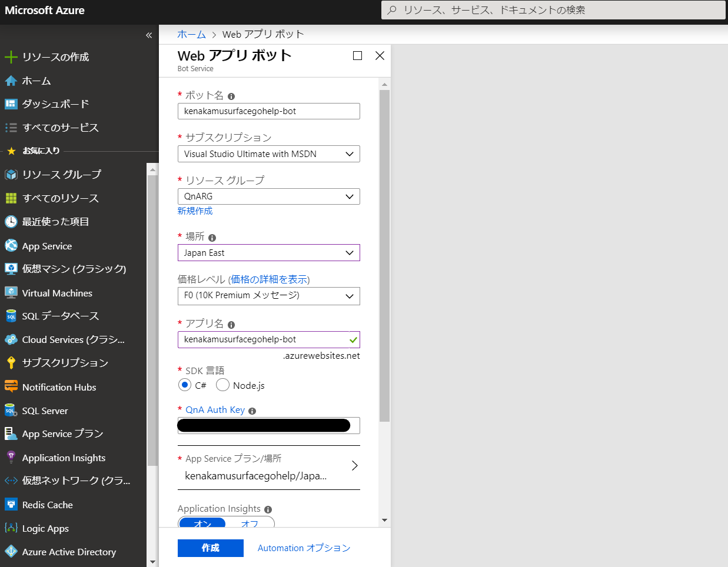The height and width of the screenshot is (567, 728).
Task: Collapse the left sidebar with double chevron
Action: (x=149, y=35)
